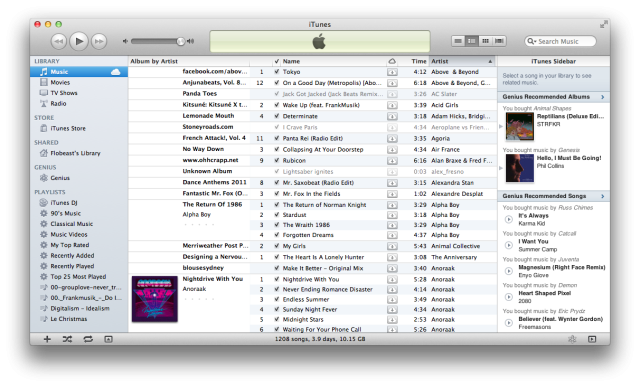640x387 pixels.
Task: Sort by the Album by Artist column
Action: (x=189, y=61)
